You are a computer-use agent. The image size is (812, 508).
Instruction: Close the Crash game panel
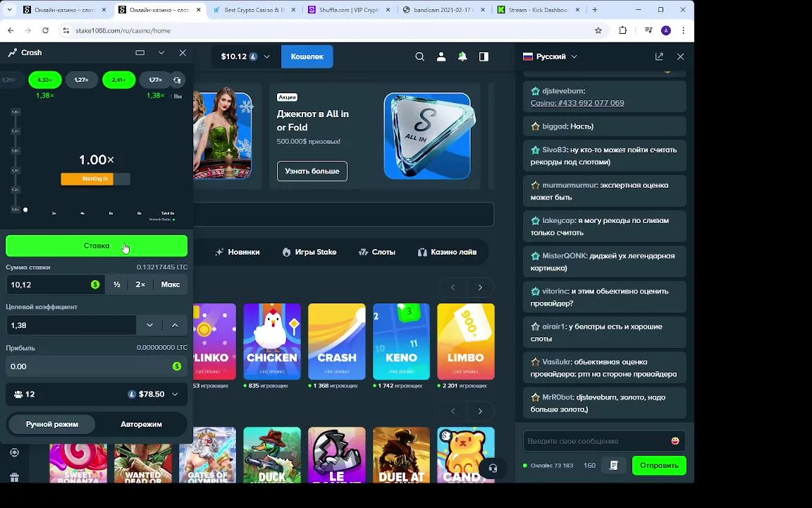coord(183,52)
